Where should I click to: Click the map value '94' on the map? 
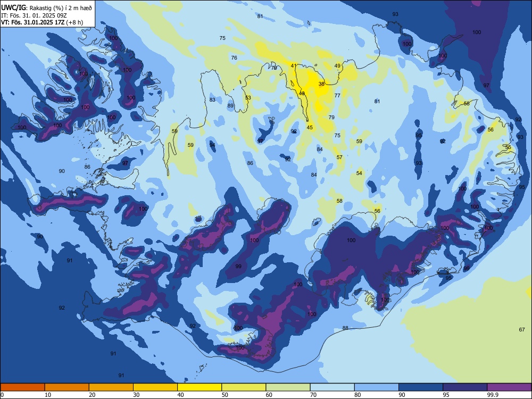click(x=212, y=145)
